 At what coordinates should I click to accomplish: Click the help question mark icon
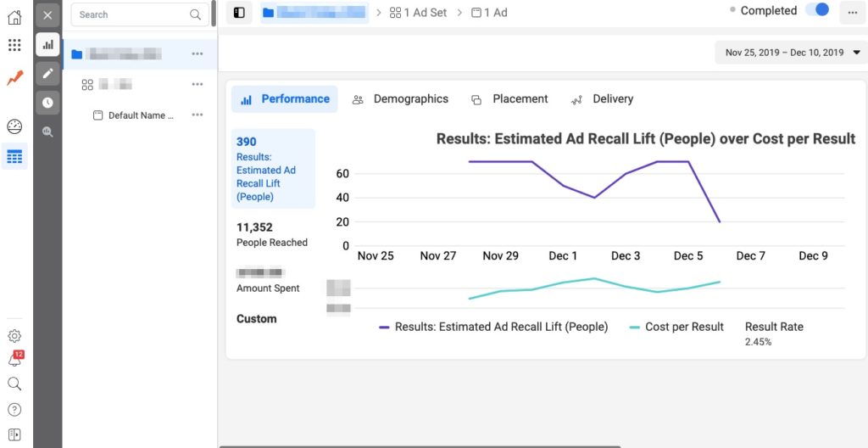14,410
